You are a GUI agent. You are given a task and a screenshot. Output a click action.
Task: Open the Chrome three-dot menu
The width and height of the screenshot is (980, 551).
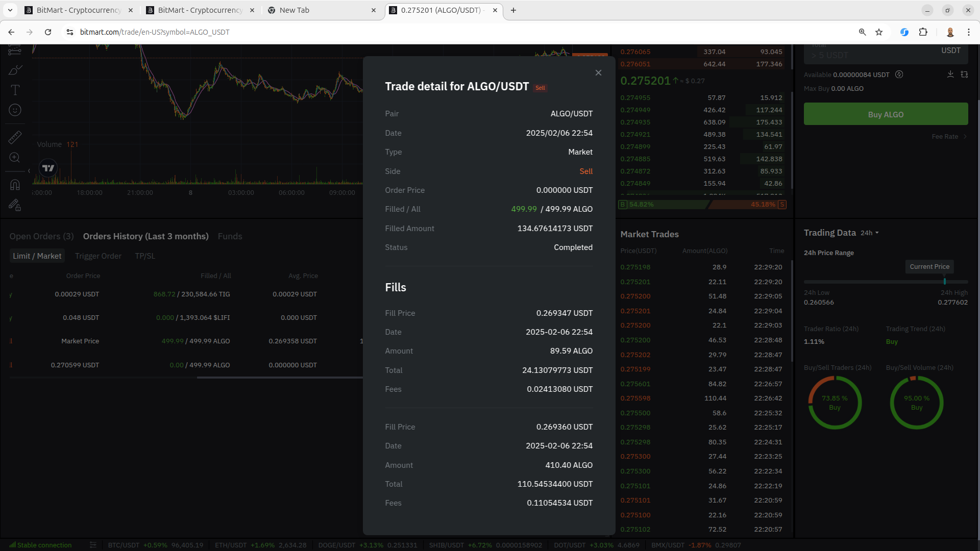coord(969,32)
